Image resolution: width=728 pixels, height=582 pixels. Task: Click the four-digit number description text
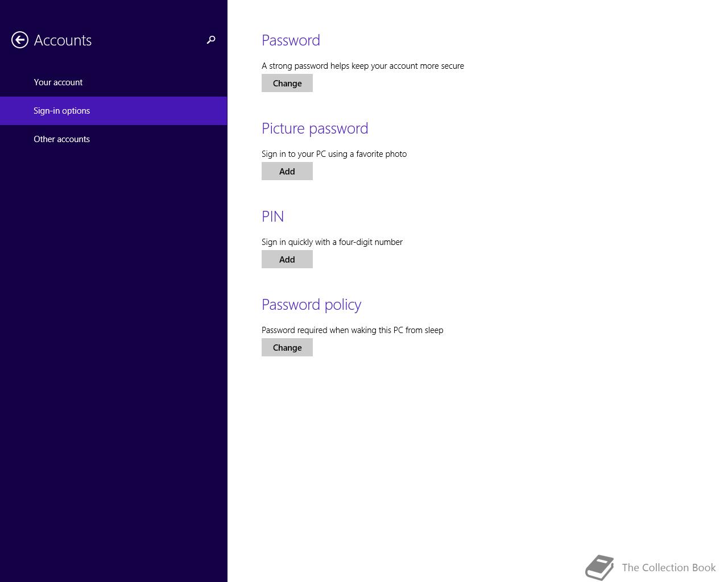(332, 242)
